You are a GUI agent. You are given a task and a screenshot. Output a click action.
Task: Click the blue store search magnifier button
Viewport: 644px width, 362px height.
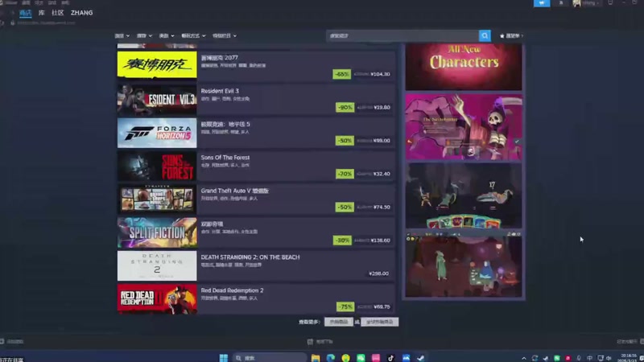coord(485,35)
